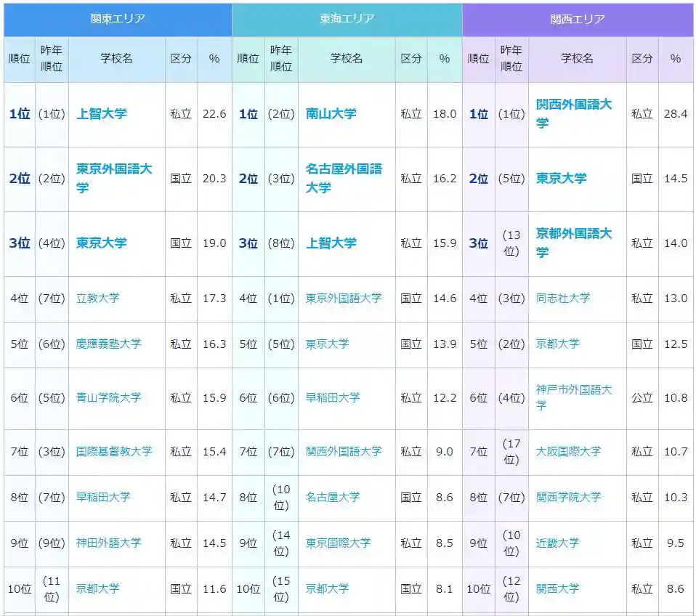Open the 立教大学 link
This screenshot has height=616, width=696.
(x=97, y=298)
